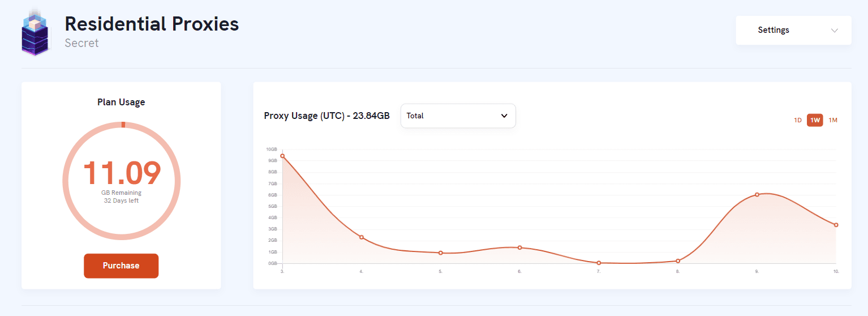
Task: Click the chart data point at day 5
Action: (440, 253)
